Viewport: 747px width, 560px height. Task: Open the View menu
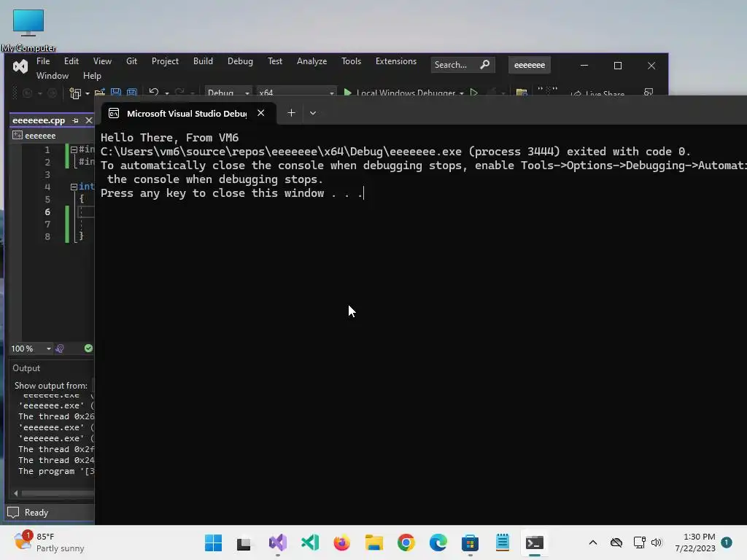(x=102, y=61)
